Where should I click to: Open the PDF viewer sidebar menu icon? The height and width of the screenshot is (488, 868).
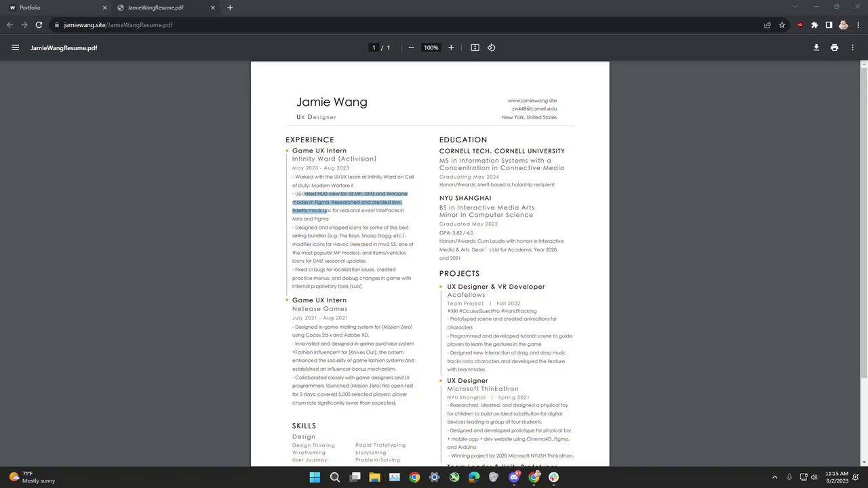click(x=15, y=47)
